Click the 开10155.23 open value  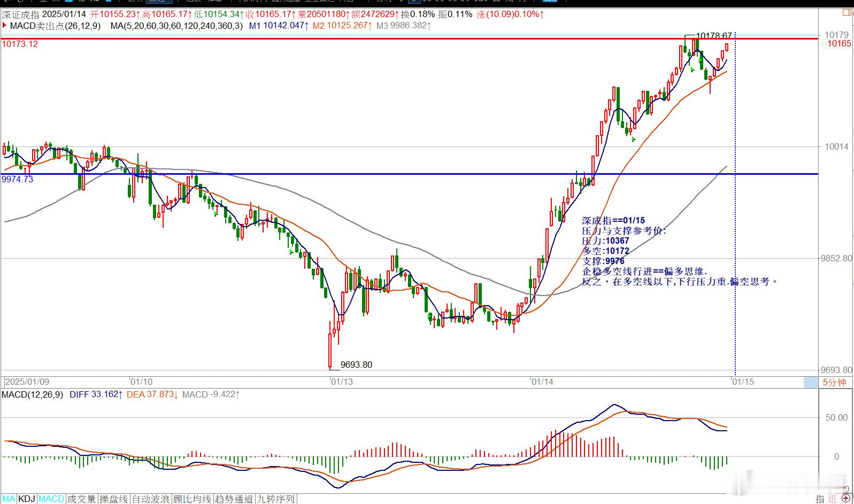pyautogui.click(x=115, y=14)
